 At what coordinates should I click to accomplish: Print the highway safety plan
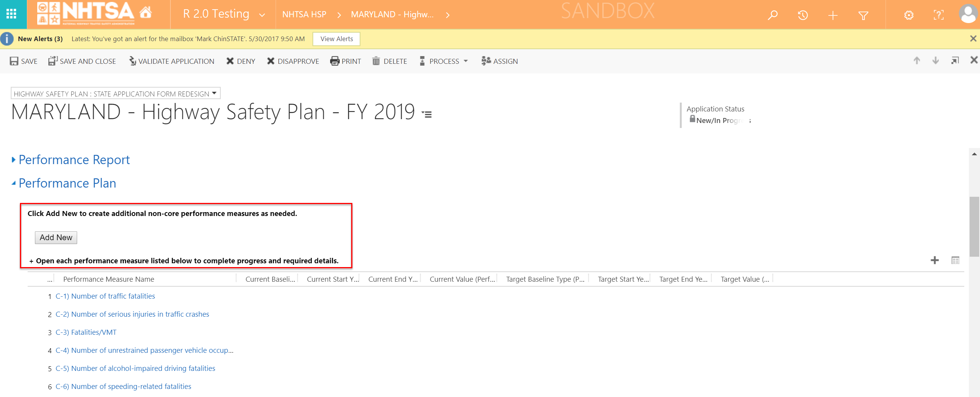[345, 61]
